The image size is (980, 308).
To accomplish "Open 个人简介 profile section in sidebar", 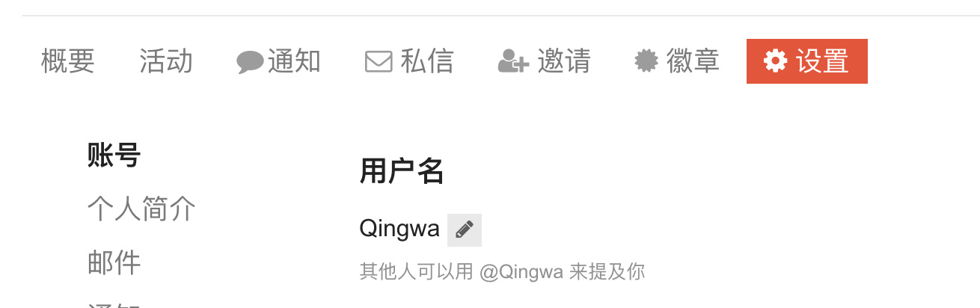I will pyautogui.click(x=141, y=209).
